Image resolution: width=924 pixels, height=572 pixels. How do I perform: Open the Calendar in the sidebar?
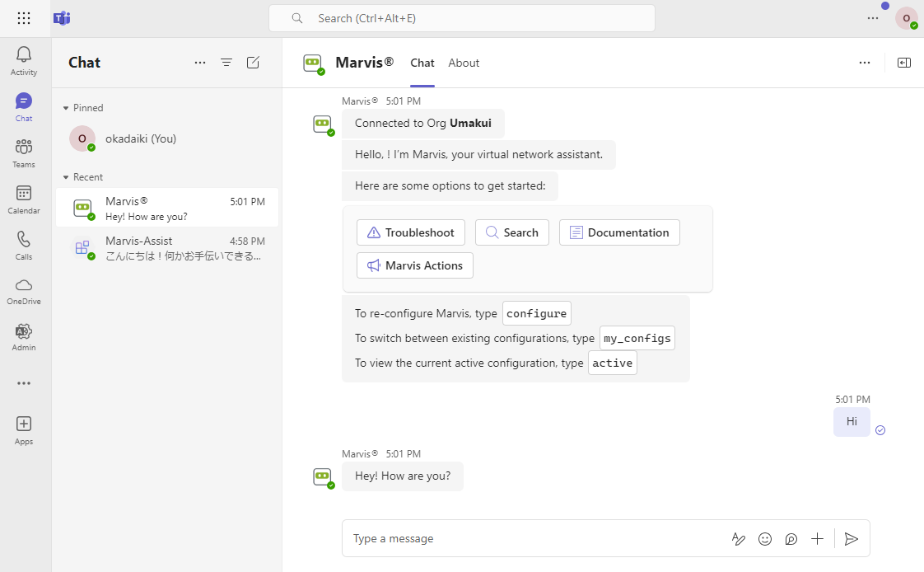click(24, 199)
